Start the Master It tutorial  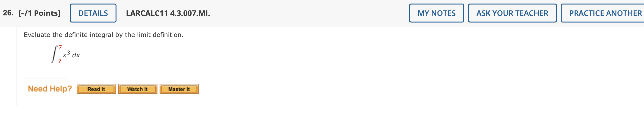179,89
